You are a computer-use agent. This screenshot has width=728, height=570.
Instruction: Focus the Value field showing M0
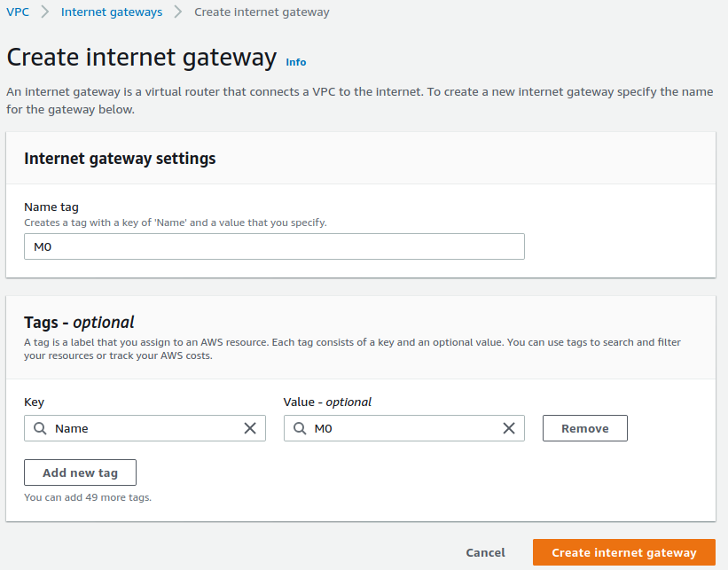399,428
